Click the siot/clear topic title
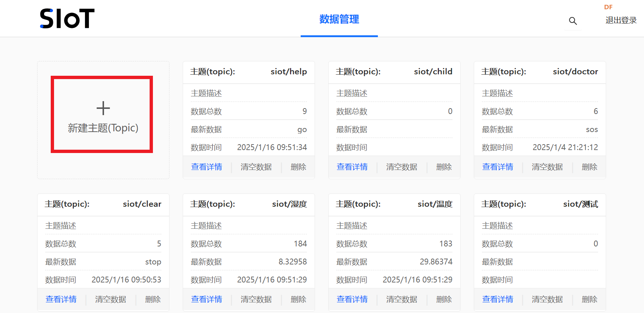Screen dimensions: 644x313 142,204
